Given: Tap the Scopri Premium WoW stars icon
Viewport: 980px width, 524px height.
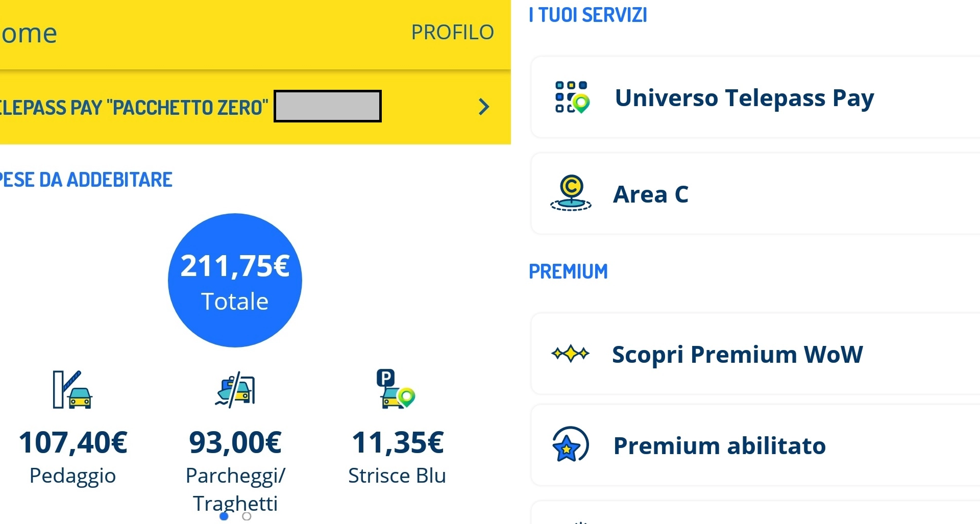Looking at the screenshot, I should (x=571, y=354).
